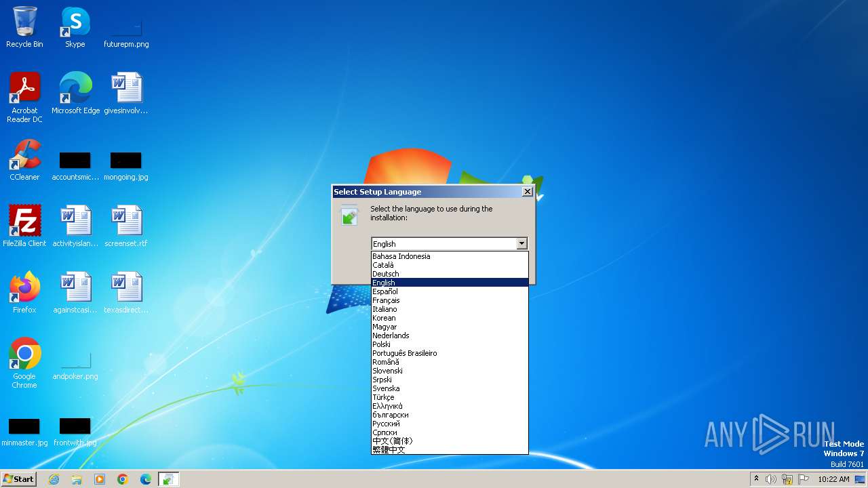Pick Italiano in the dropdown list
The image size is (868, 488).
[450, 309]
